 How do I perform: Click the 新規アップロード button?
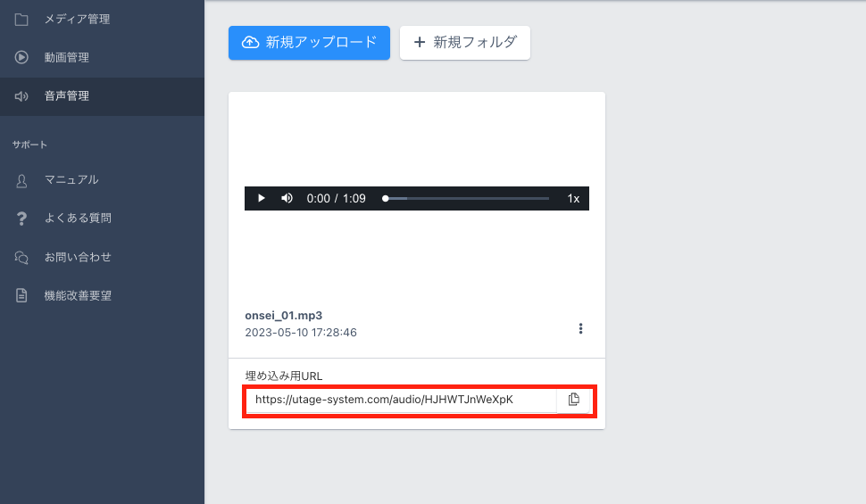coord(309,42)
